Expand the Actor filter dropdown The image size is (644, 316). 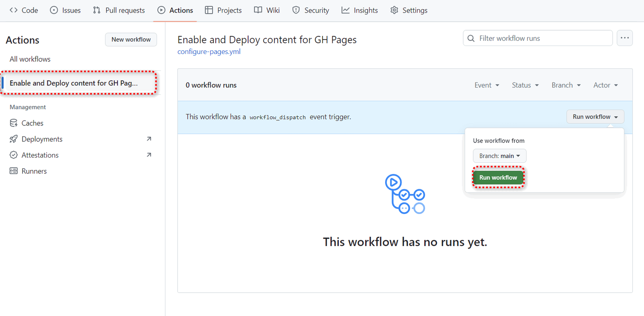coord(606,85)
